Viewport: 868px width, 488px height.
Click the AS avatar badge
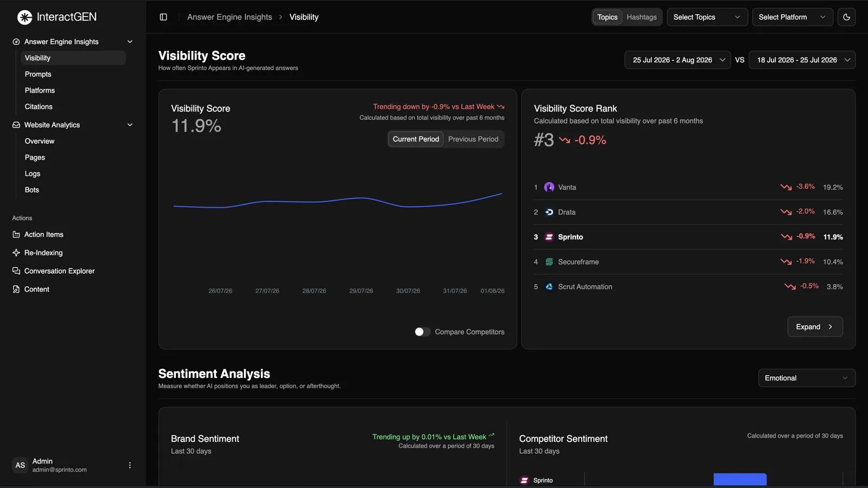[x=20, y=465]
